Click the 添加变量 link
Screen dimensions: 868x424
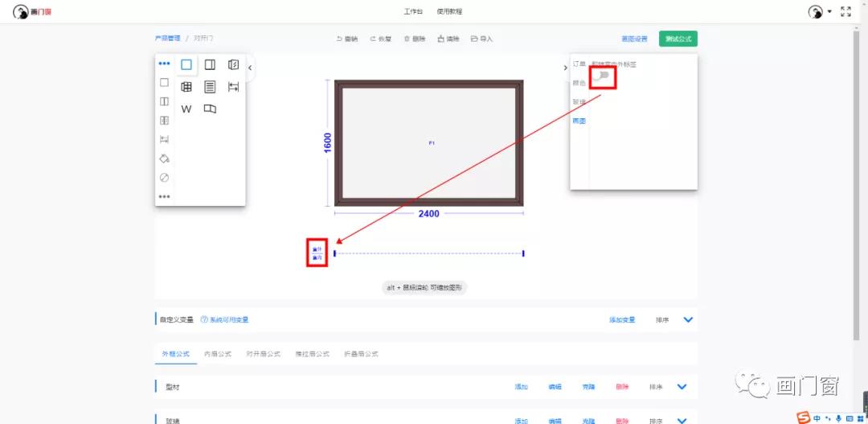(622, 320)
